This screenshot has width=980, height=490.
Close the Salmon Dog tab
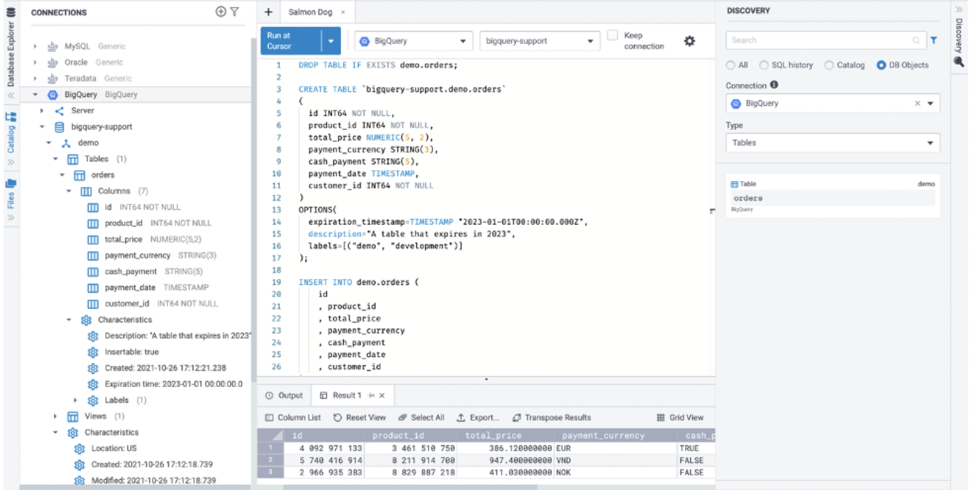343,12
